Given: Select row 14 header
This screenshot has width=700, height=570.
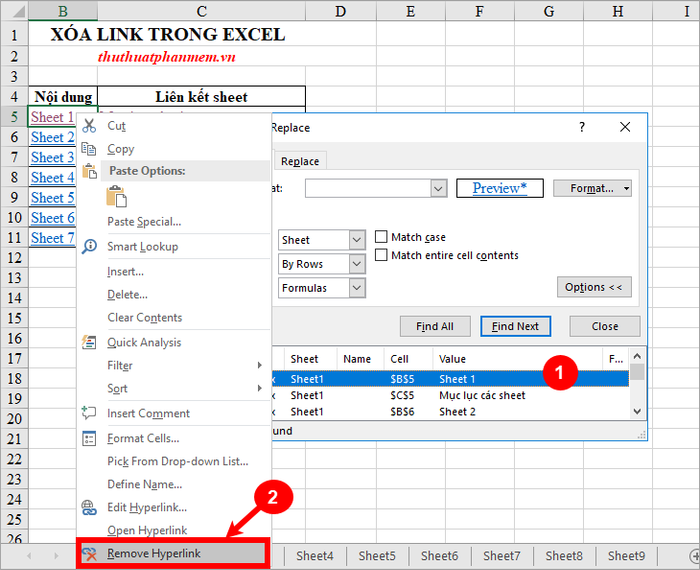Looking at the screenshot, I should tap(14, 298).
